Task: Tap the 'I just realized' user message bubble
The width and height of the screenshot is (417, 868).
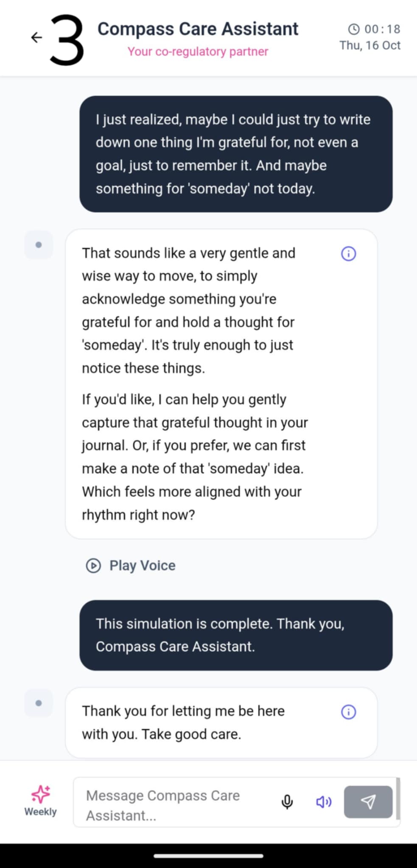Action: (236, 154)
